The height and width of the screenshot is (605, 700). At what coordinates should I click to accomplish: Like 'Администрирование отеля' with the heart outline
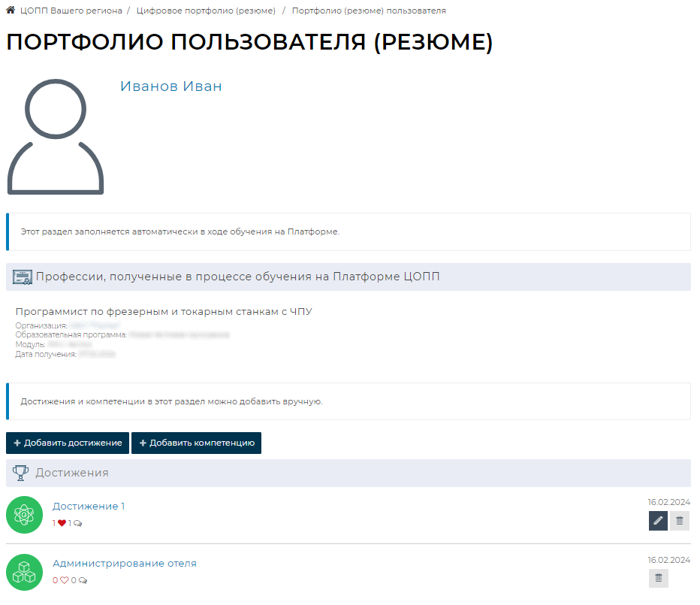64,580
